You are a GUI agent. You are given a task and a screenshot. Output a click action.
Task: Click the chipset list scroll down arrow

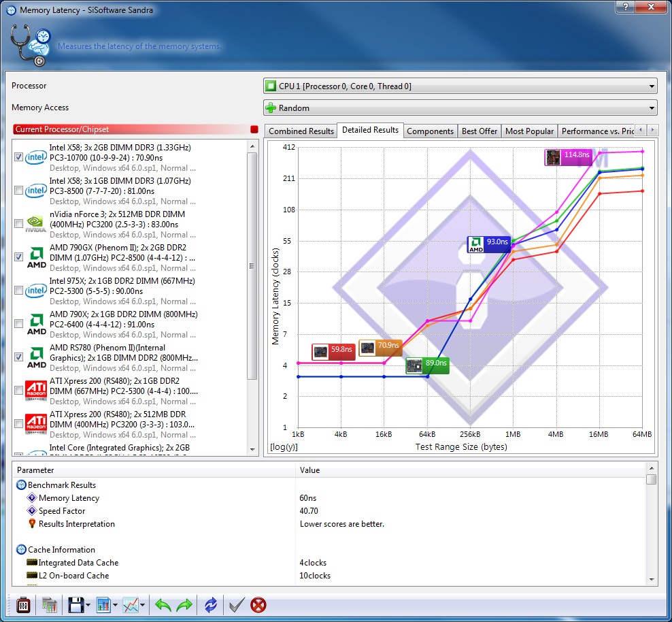pyautogui.click(x=252, y=450)
